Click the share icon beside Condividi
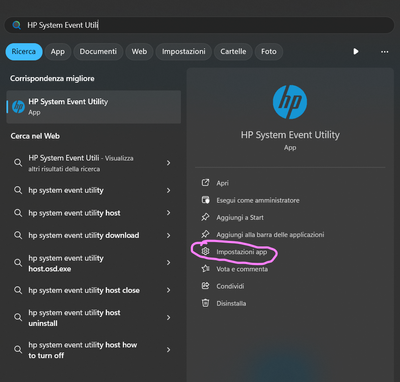This screenshot has height=382, width=400. (x=205, y=286)
